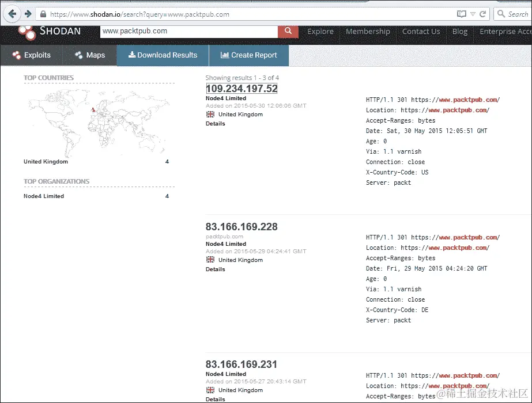Click UK flag icon under 83.166.169.228
This screenshot has height=403, width=532.
point(210,260)
